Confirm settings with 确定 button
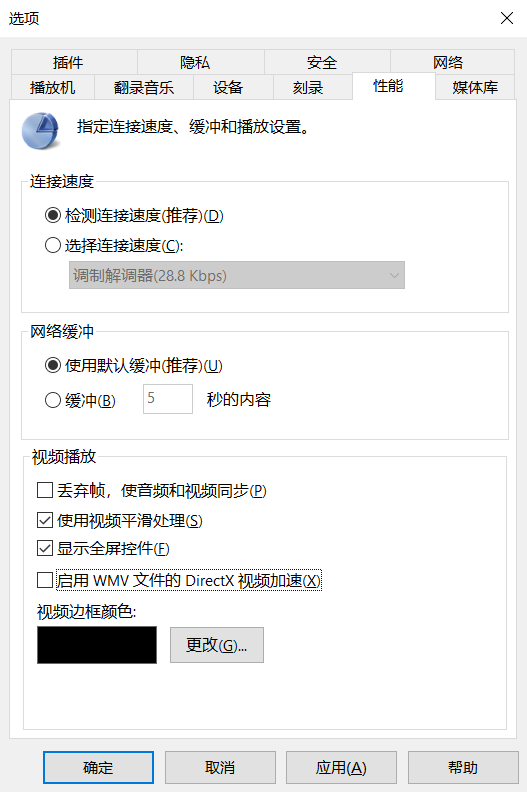The image size is (527, 792). 99,767
